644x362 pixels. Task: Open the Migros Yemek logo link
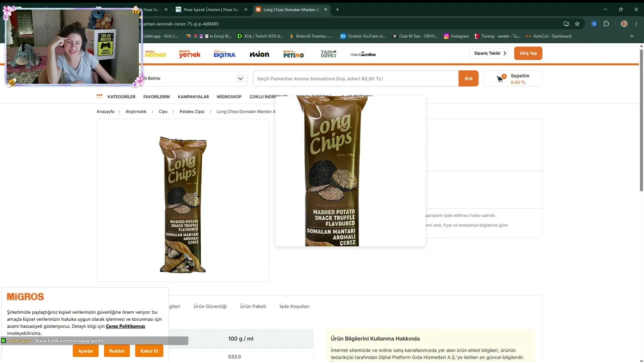(x=190, y=54)
